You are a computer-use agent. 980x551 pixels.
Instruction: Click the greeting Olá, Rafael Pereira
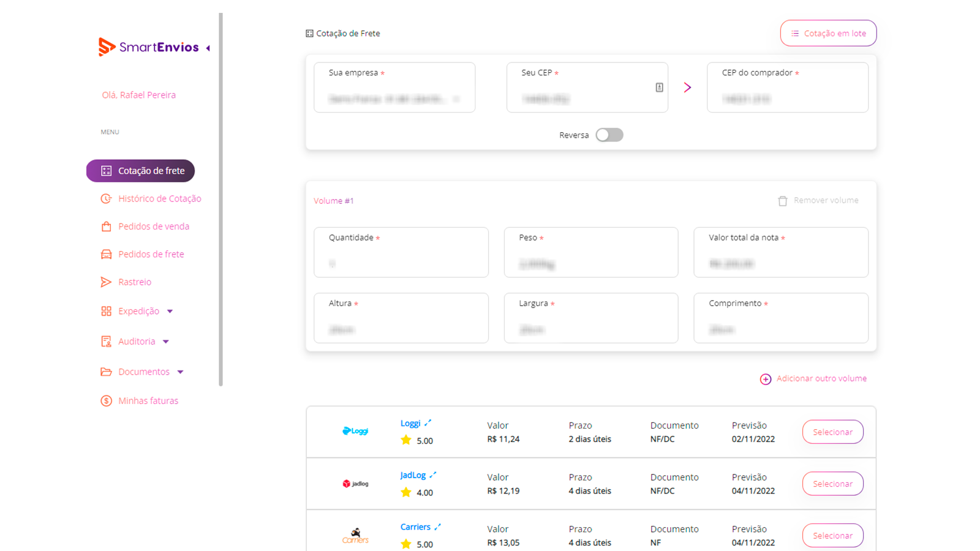pyautogui.click(x=139, y=95)
